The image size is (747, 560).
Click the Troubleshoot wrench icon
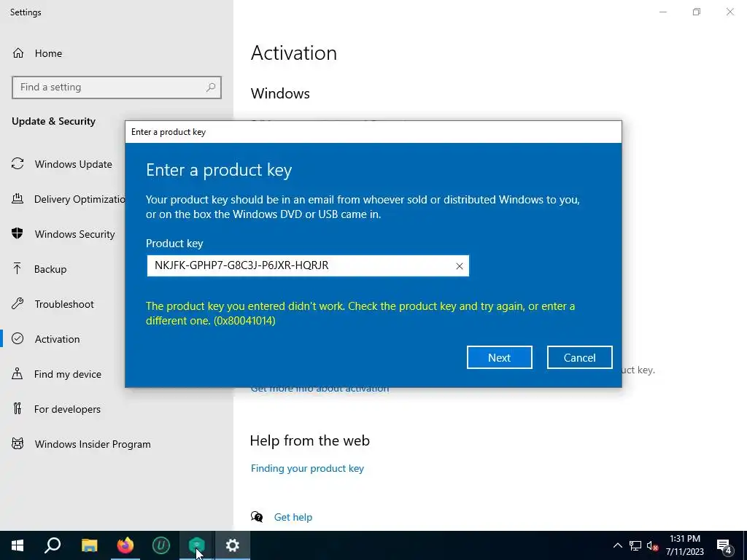(x=18, y=304)
